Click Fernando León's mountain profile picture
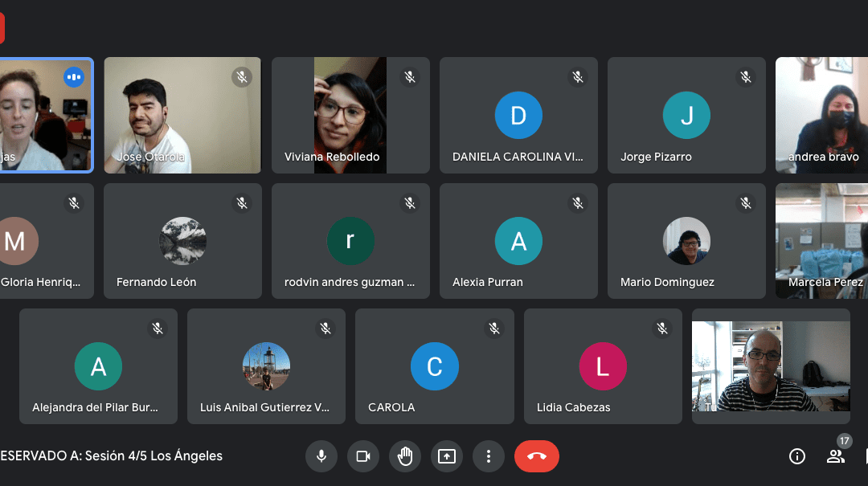Screen dimensions: 868x486 (182, 241)
